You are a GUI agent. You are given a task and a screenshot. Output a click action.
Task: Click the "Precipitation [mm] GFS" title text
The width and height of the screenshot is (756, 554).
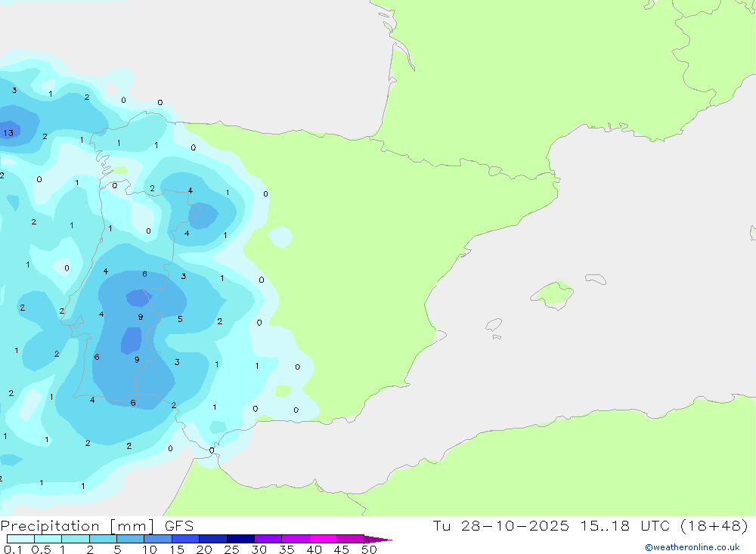pos(97,526)
